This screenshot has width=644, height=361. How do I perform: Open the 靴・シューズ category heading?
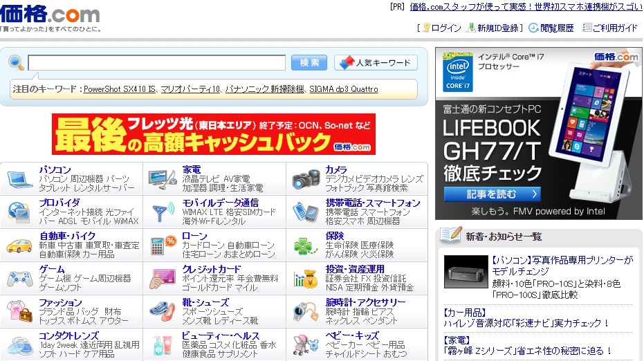(x=205, y=302)
